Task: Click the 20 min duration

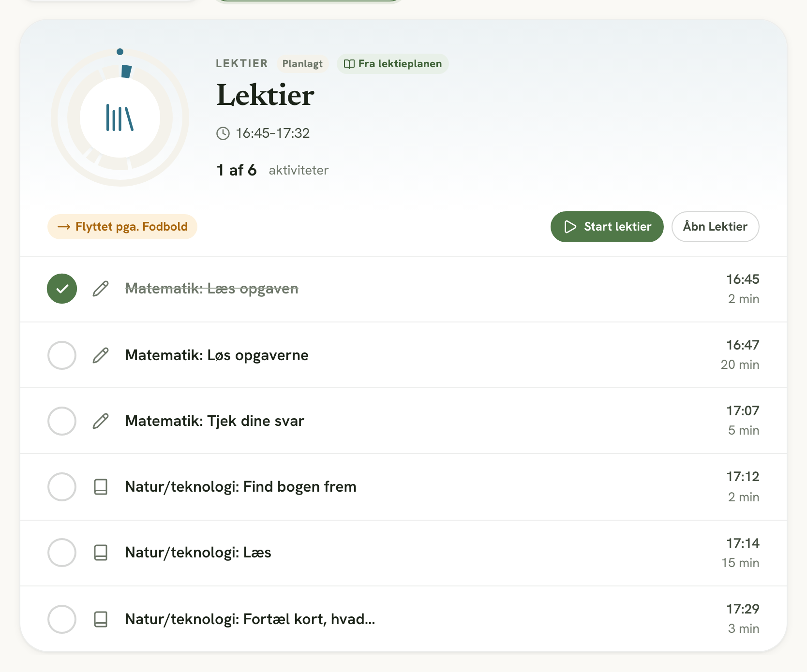Action: click(x=740, y=365)
